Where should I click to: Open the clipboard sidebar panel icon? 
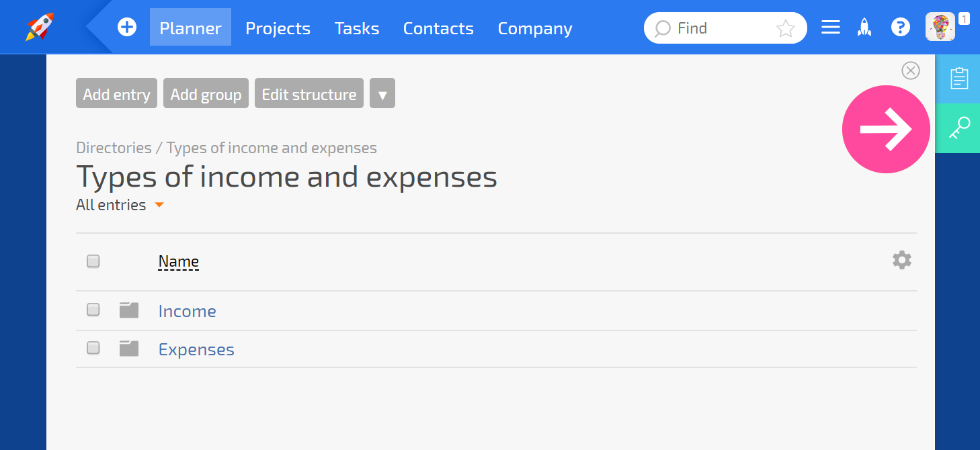tap(959, 79)
